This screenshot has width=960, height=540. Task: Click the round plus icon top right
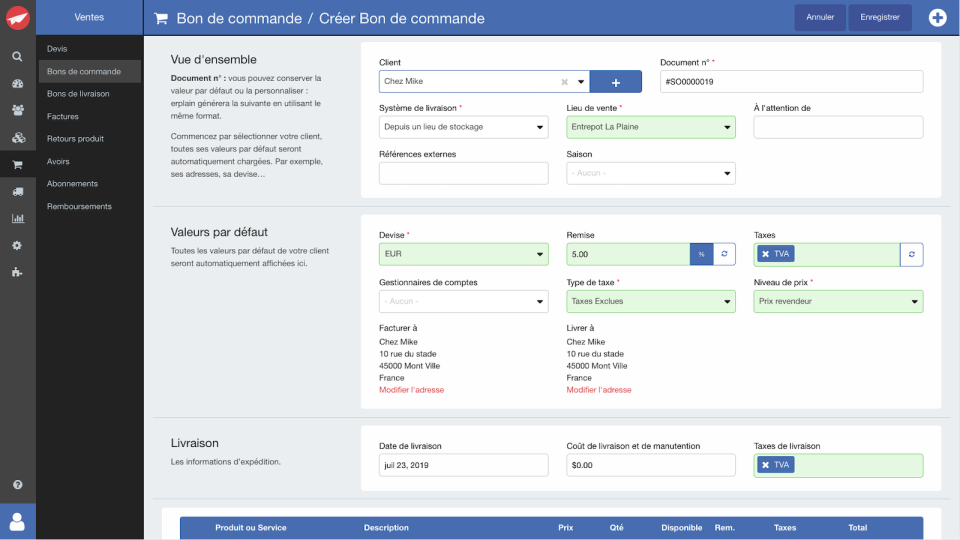pyautogui.click(x=937, y=17)
